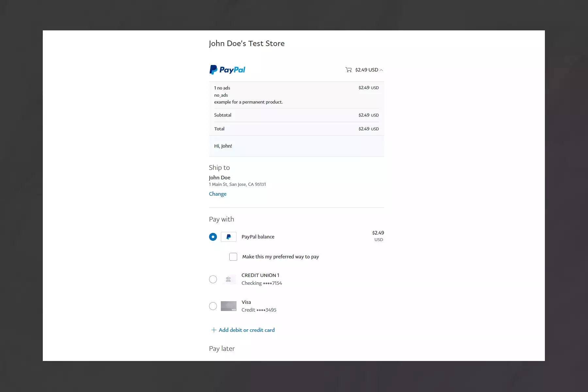Click the John Doe's Test Store title
This screenshot has width=588, height=392.
[247, 43]
